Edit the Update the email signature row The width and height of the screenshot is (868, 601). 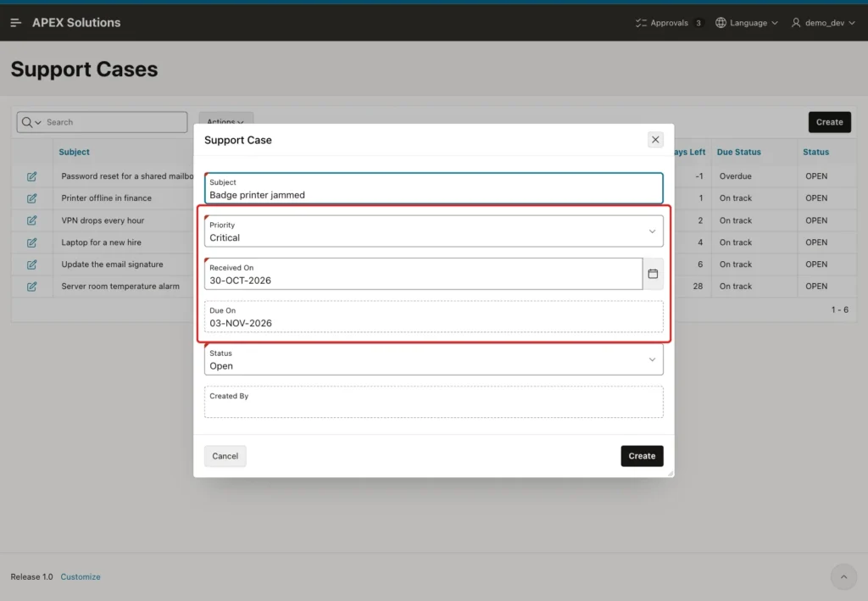pos(31,264)
